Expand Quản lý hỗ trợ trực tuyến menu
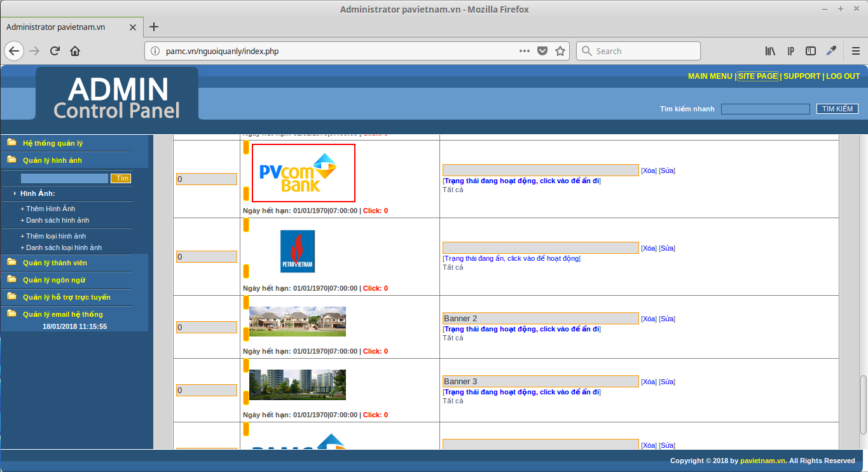The image size is (868, 472). [x=67, y=297]
